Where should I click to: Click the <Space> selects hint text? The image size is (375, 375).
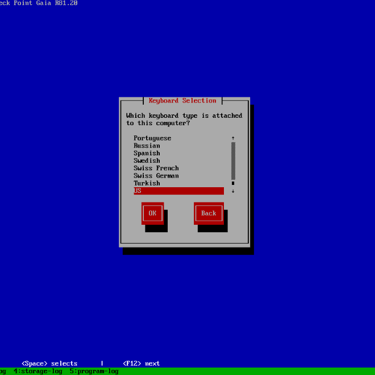49,363
